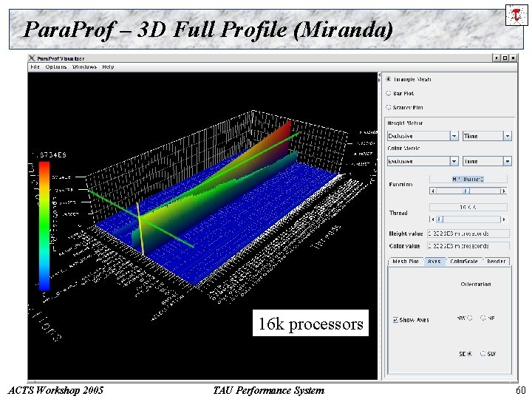This screenshot has width=532, height=399.
Task: Open the Options menu
Action: tap(56, 66)
